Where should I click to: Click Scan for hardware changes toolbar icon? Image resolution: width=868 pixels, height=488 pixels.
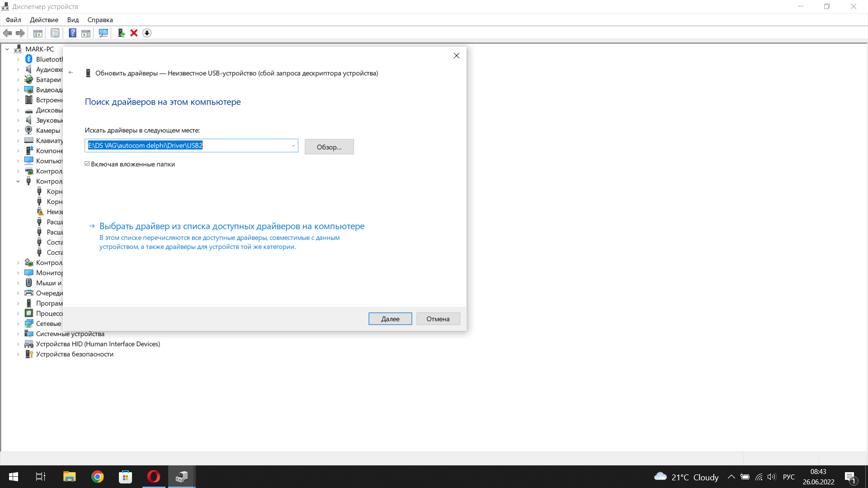point(103,33)
